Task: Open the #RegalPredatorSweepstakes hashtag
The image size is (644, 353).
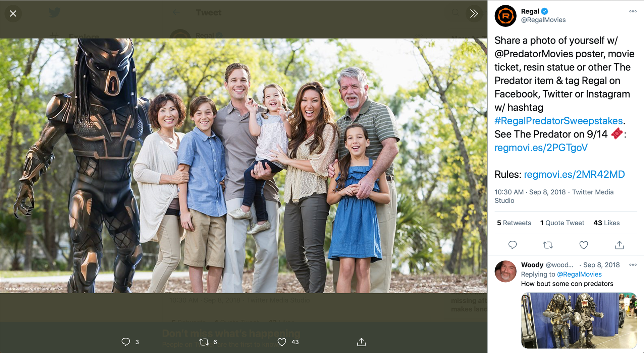Action: [x=558, y=121]
